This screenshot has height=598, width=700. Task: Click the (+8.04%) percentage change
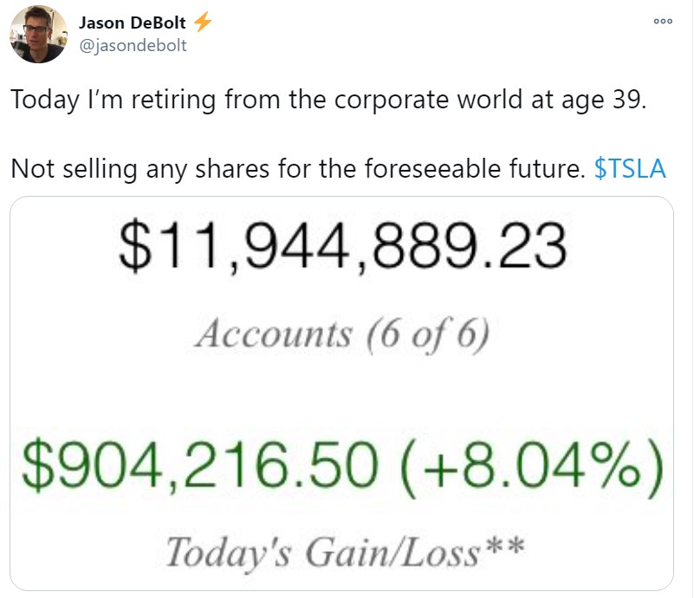point(533,466)
